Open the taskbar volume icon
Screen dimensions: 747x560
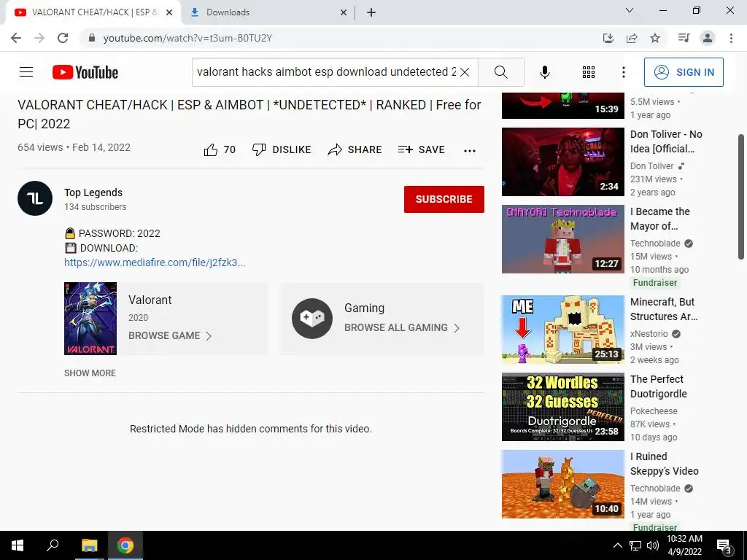[653, 545]
